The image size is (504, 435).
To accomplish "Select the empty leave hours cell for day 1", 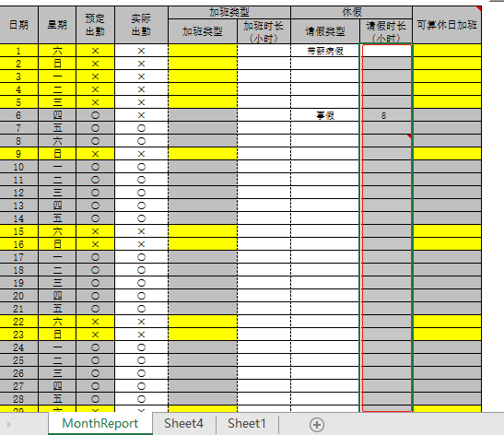I will click(x=386, y=51).
